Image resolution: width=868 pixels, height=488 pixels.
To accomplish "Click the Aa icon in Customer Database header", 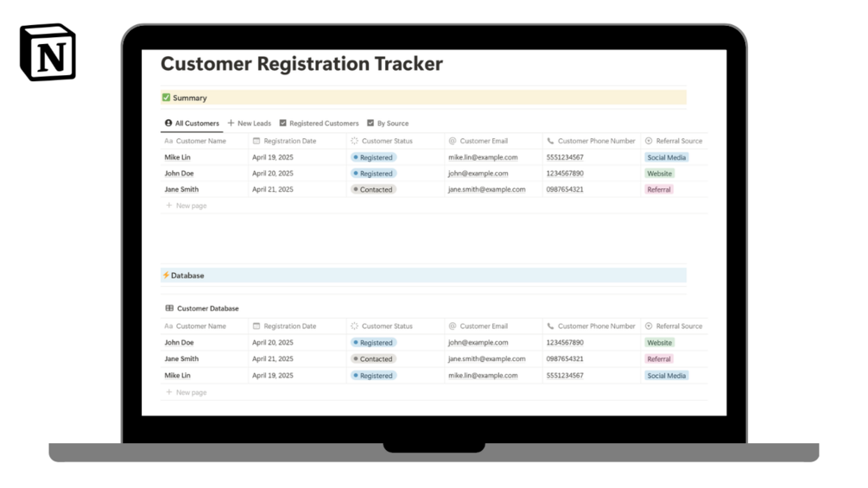I will 168,326.
